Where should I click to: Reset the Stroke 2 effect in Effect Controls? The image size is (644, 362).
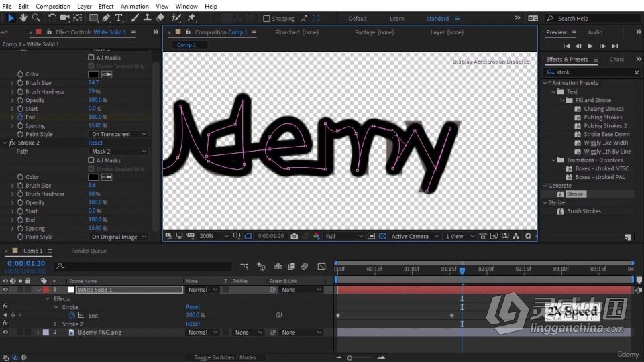pyautogui.click(x=95, y=143)
